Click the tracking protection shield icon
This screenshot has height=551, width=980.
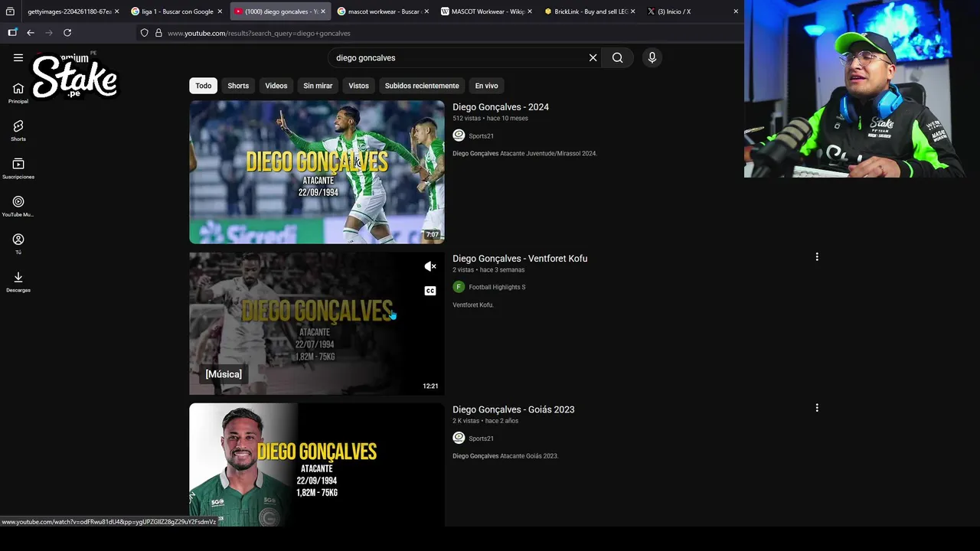[144, 33]
